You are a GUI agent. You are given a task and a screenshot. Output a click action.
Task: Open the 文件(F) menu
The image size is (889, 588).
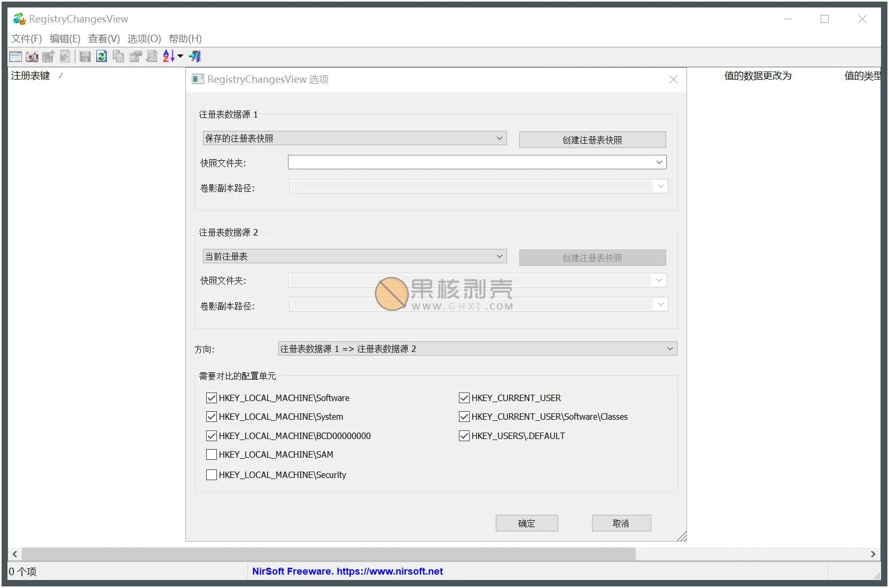[x=27, y=38]
